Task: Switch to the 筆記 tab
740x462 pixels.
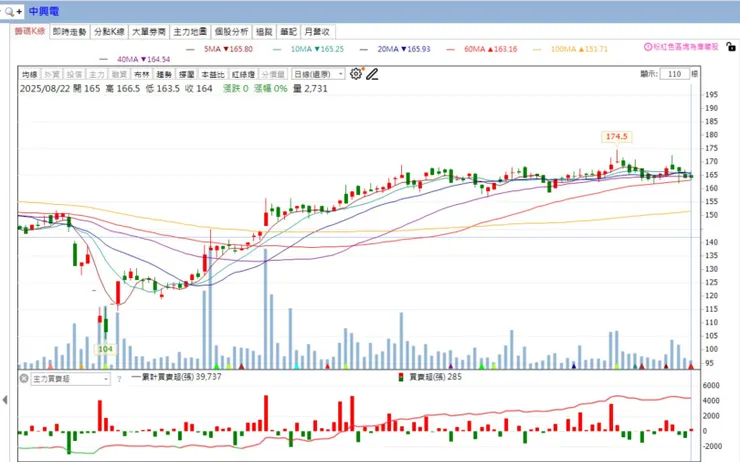Action: 288,32
